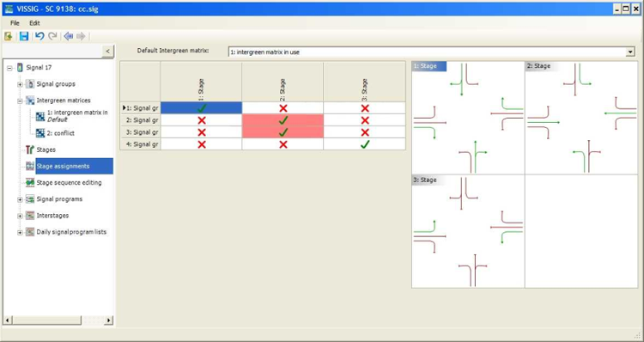Click the Redo arrow icon

[x=52, y=37]
